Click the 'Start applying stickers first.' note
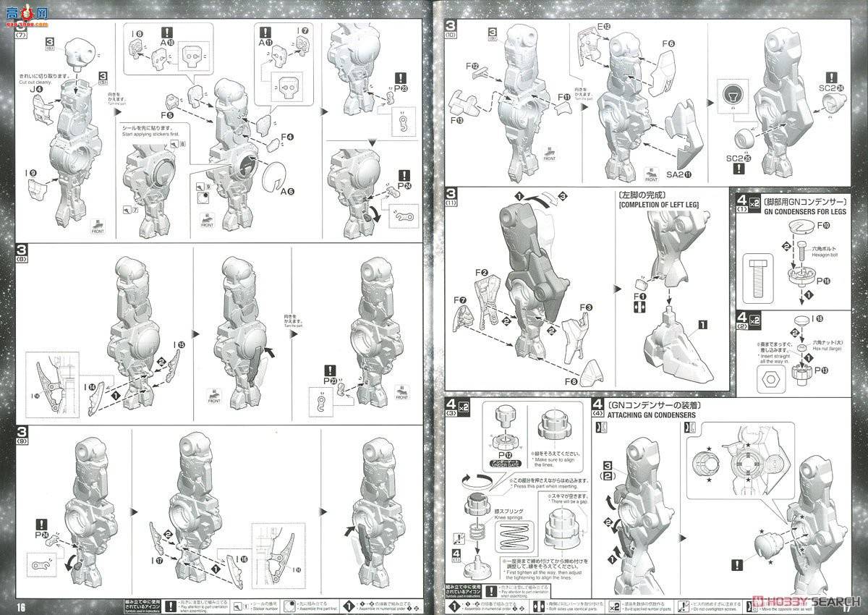 click(150, 133)
